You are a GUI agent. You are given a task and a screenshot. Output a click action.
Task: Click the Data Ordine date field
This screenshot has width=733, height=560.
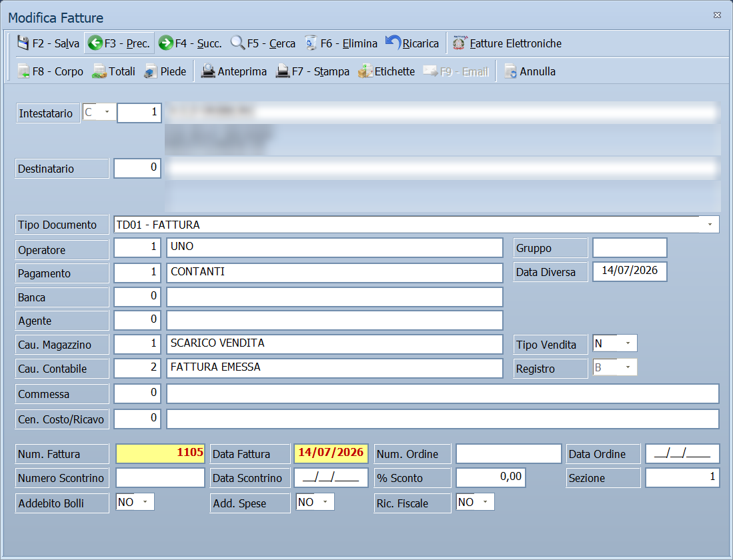tap(682, 453)
